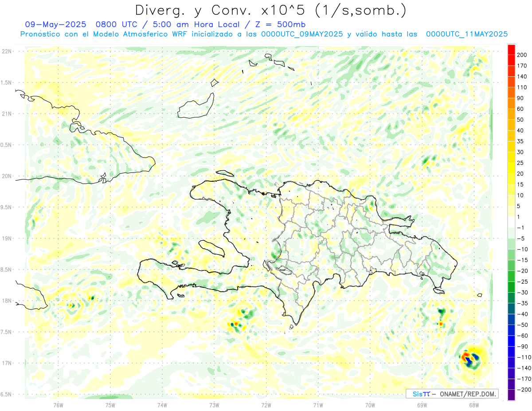
Task: Click the '110' positive color scale value
Action: point(523,87)
